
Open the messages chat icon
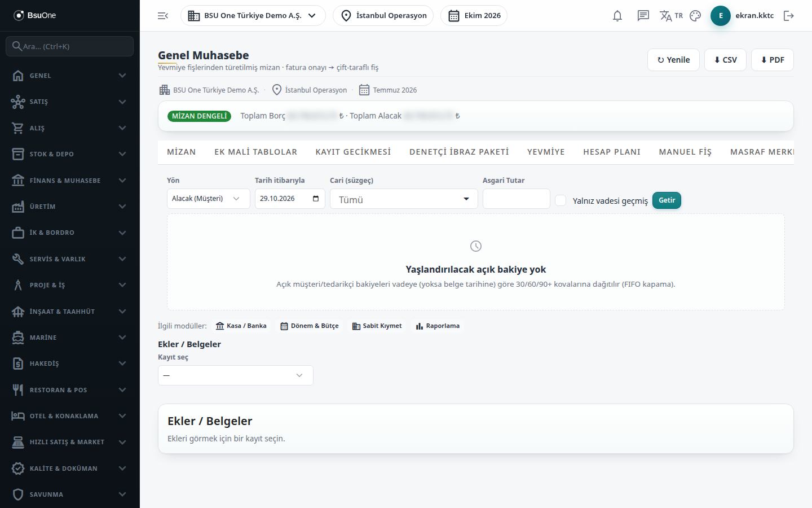(x=643, y=16)
